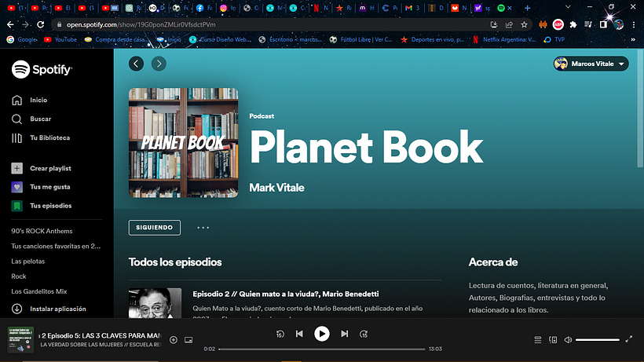This screenshot has height=362, width=644.
Task: Click the Mario Benedetti episode thumbnail
Action: pos(155,303)
